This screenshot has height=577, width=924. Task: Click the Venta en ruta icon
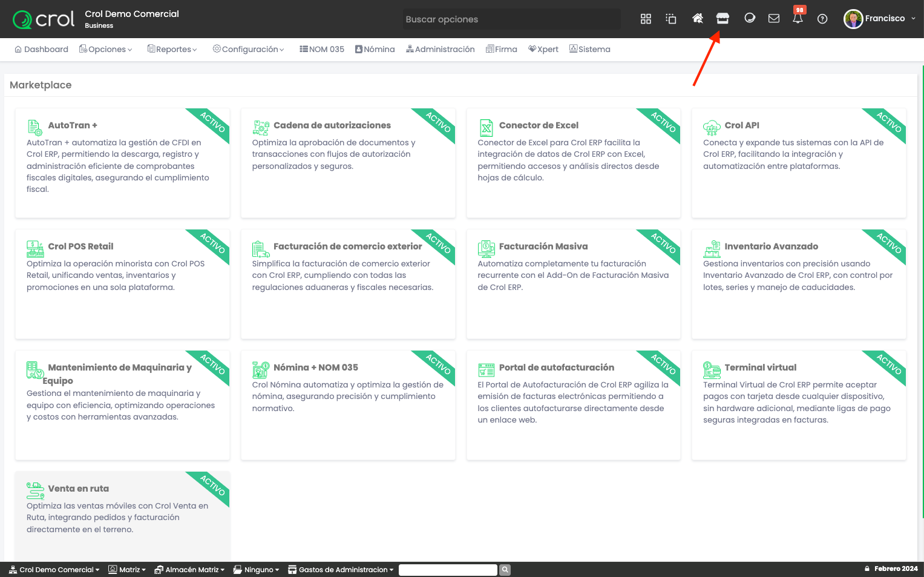35,490
